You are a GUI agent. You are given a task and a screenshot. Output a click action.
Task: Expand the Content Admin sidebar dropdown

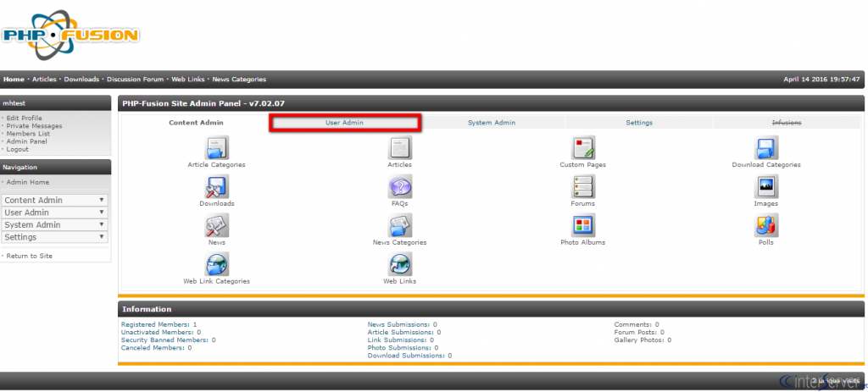55,200
